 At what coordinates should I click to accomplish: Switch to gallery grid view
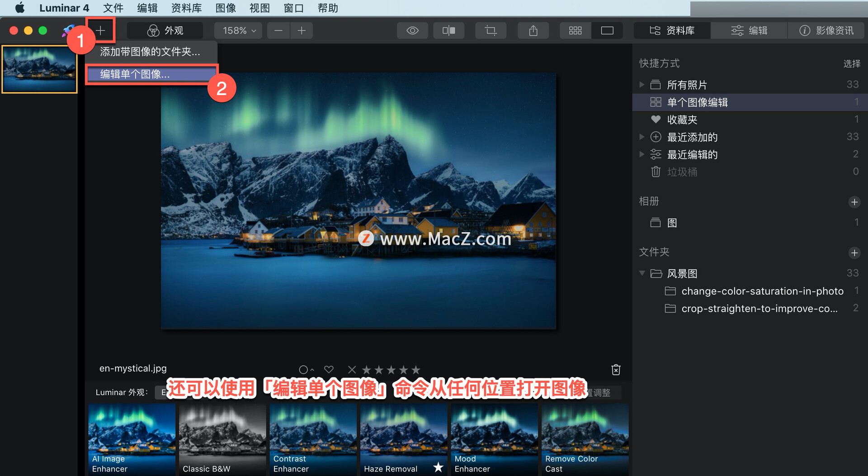tap(575, 30)
